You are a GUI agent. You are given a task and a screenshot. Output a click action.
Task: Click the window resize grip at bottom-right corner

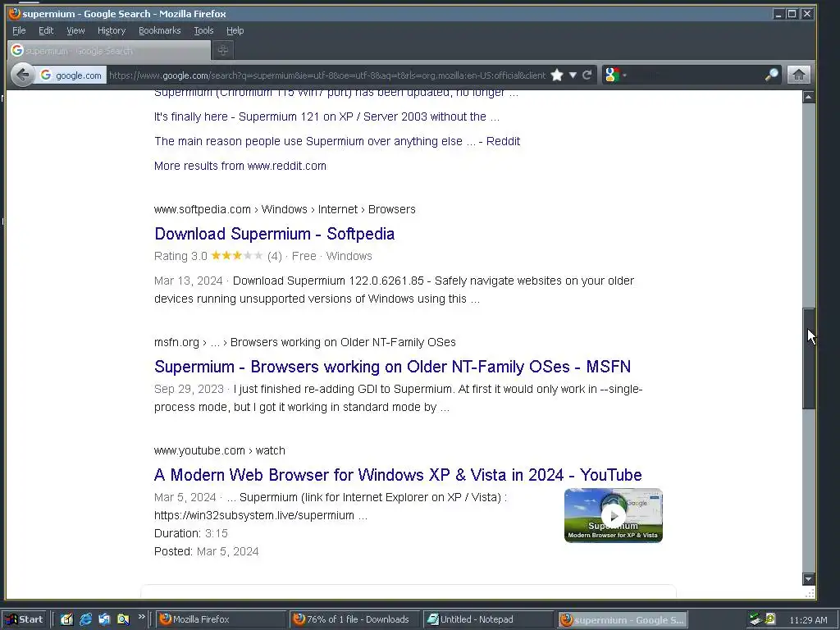click(x=810, y=593)
